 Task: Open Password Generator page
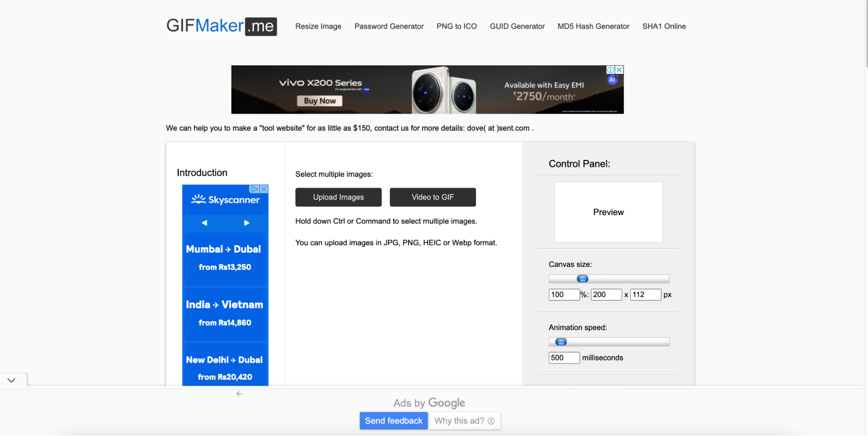pyautogui.click(x=389, y=27)
